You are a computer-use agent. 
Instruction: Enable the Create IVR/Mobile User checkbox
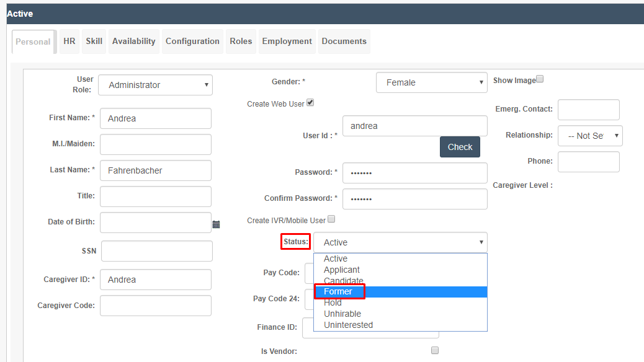(331, 219)
